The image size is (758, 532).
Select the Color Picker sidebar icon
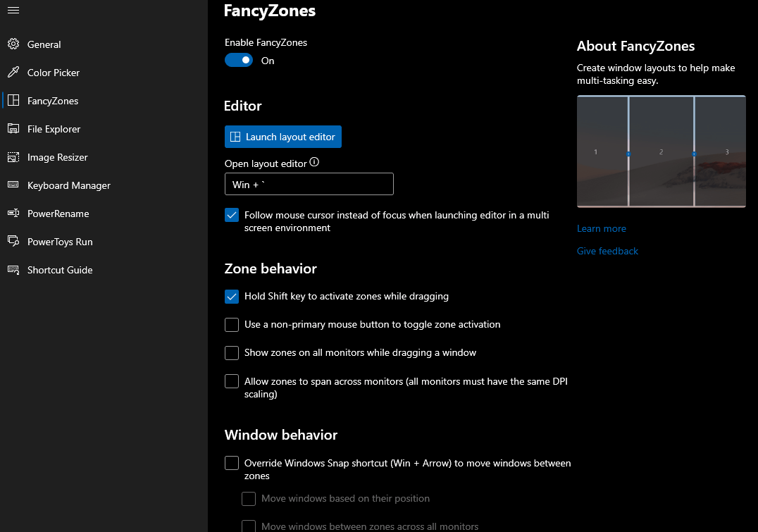(13, 72)
